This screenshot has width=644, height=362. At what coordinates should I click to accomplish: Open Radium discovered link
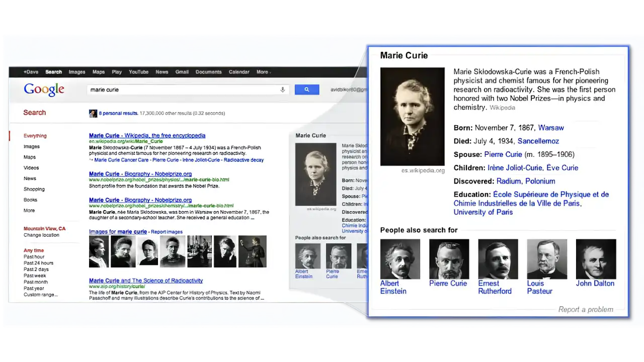[509, 181]
